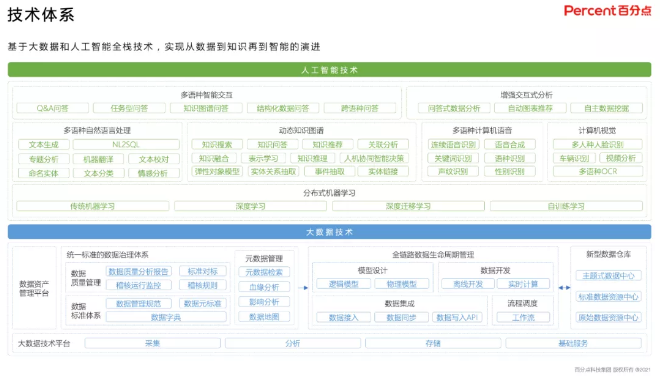
Task: Select the 主题式数据中心 box
Action: click(609, 276)
